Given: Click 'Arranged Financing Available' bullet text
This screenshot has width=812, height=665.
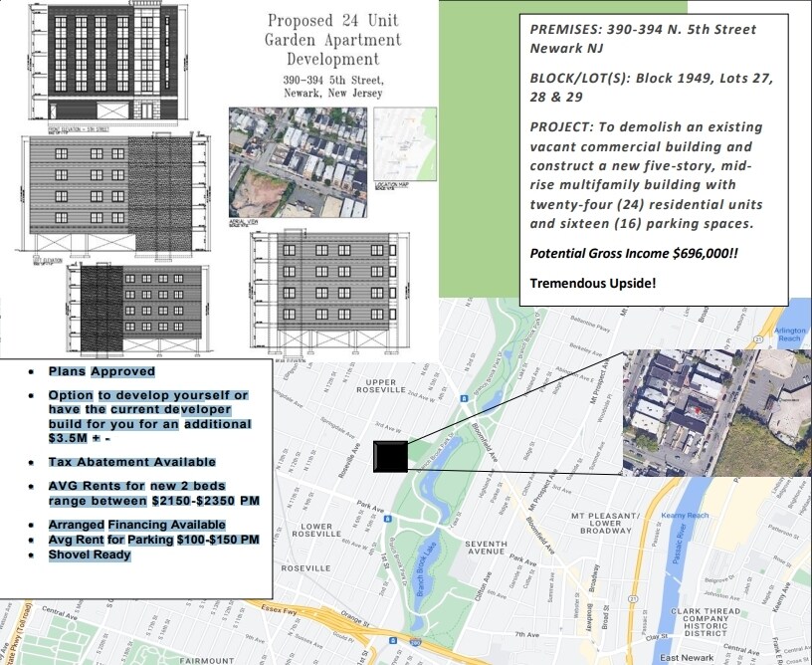Looking at the screenshot, I should [136, 525].
